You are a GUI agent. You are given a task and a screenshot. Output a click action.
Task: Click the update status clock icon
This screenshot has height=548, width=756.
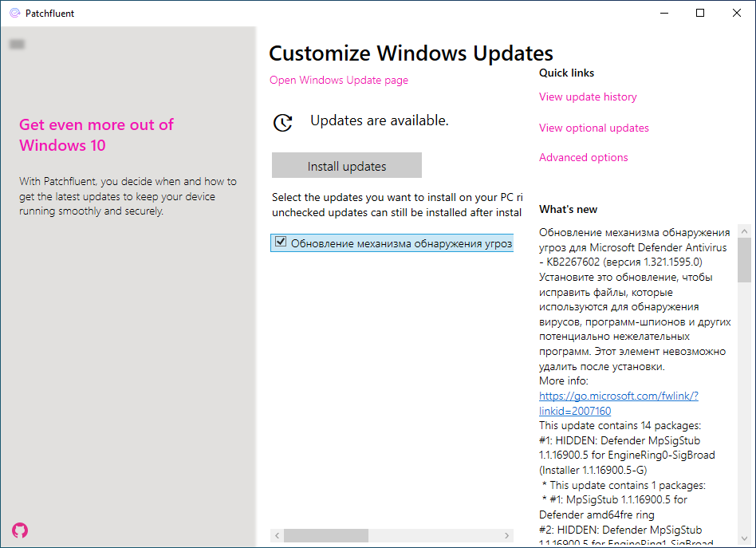click(283, 123)
